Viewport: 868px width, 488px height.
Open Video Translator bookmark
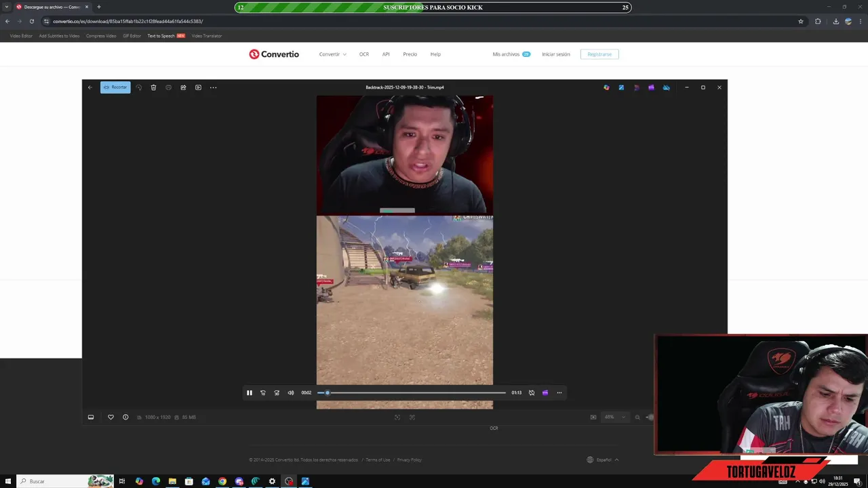click(207, 36)
